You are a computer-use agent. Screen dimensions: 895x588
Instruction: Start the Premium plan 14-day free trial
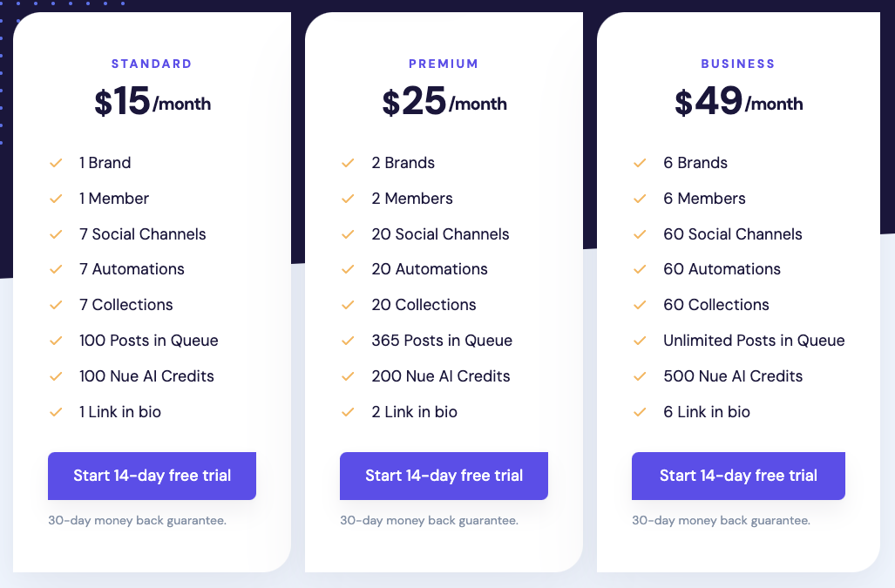(444, 476)
